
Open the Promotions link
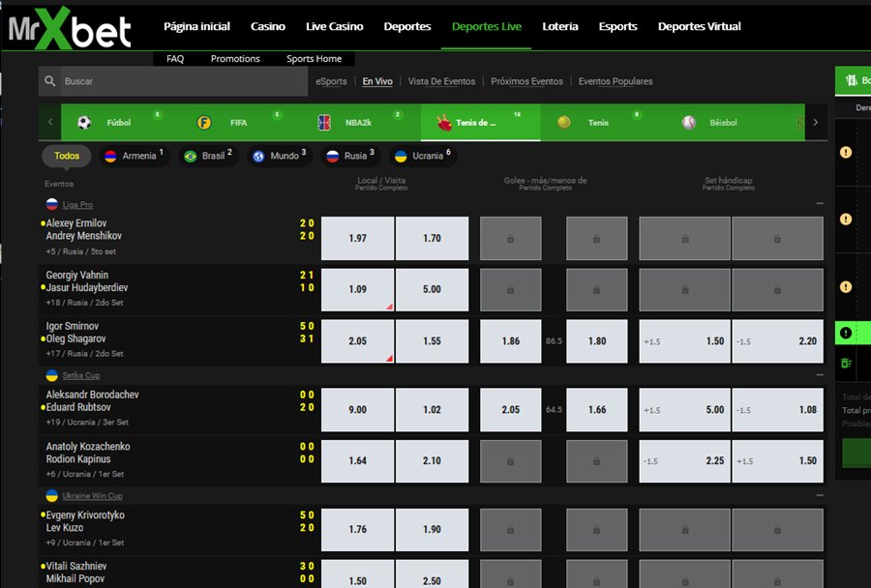(235, 58)
